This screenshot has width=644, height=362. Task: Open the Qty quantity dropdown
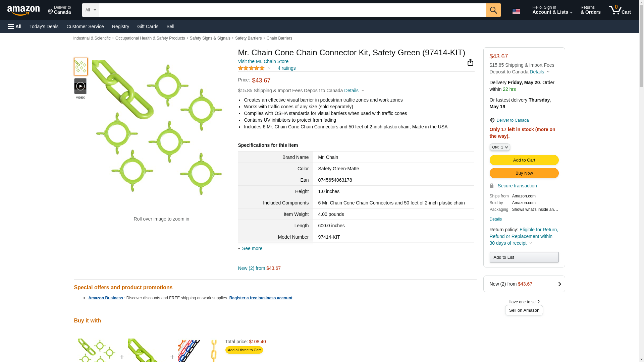499,147
